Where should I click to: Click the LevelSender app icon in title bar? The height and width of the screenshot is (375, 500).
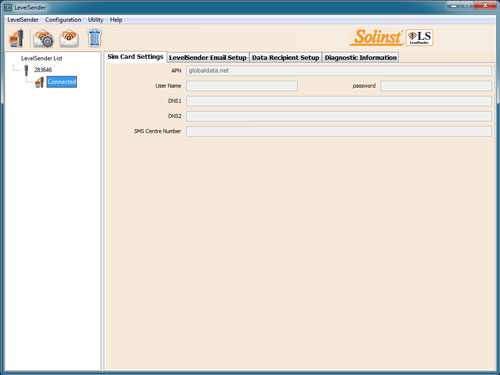pos(8,7)
